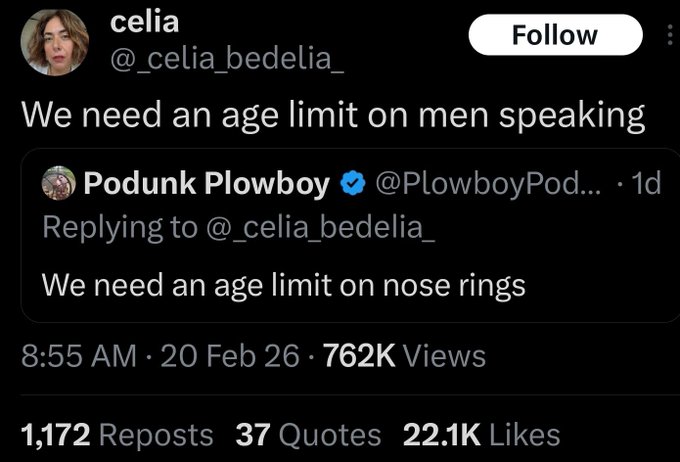The width and height of the screenshot is (680, 462).
Task: Show the 1,172 Reposts list
Action: click(x=117, y=435)
